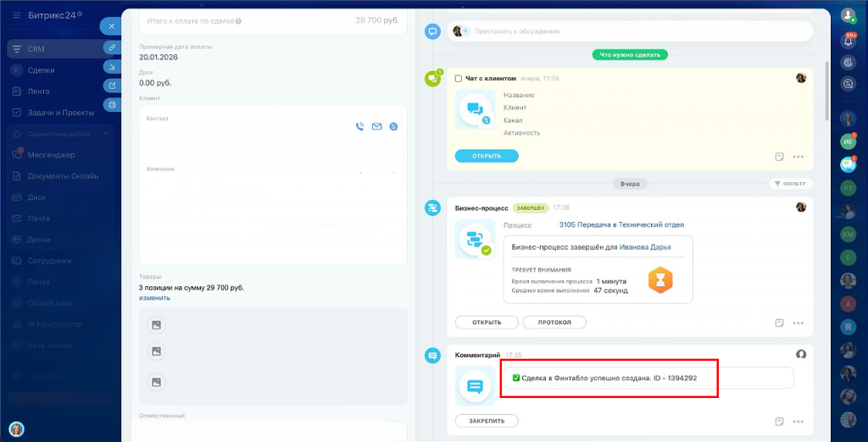Open 'ИЕ' user chat in right bar
This screenshot has width=868, height=442.
[x=848, y=141]
